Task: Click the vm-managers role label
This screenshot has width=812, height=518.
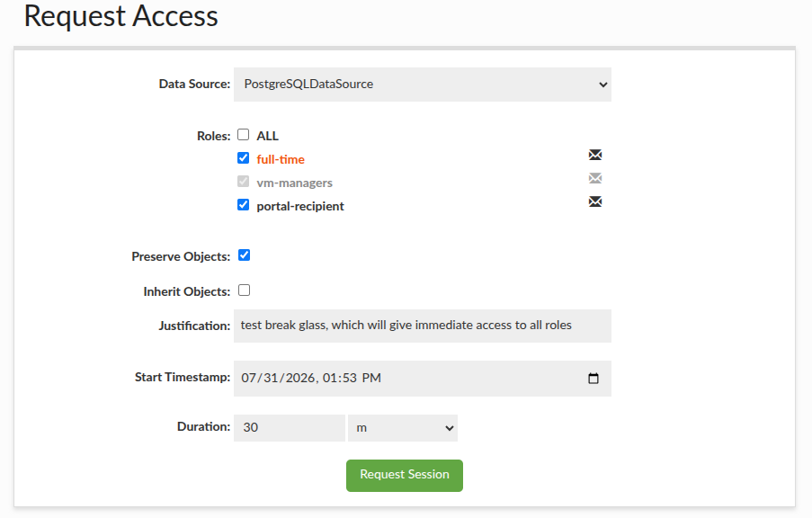Action: (x=295, y=183)
